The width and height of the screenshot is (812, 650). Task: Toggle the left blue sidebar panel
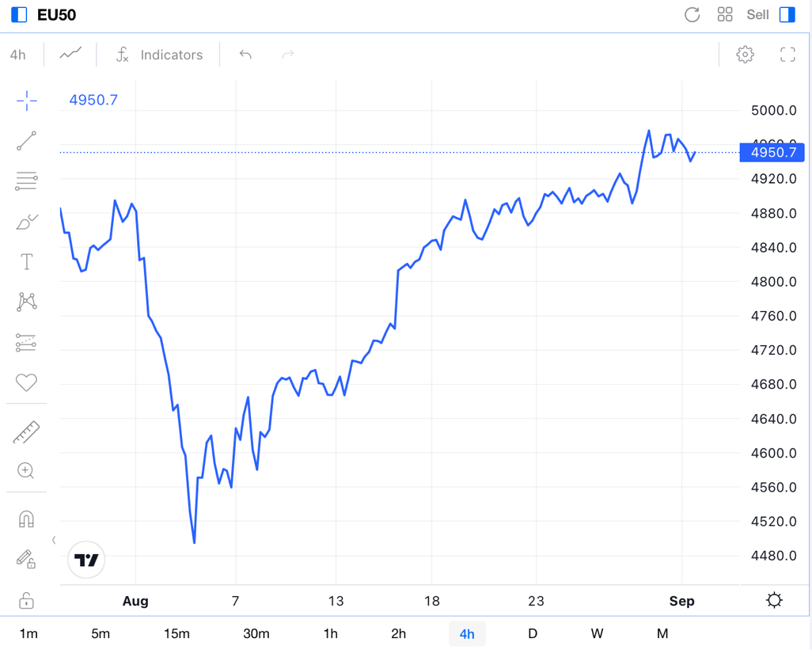(19, 14)
